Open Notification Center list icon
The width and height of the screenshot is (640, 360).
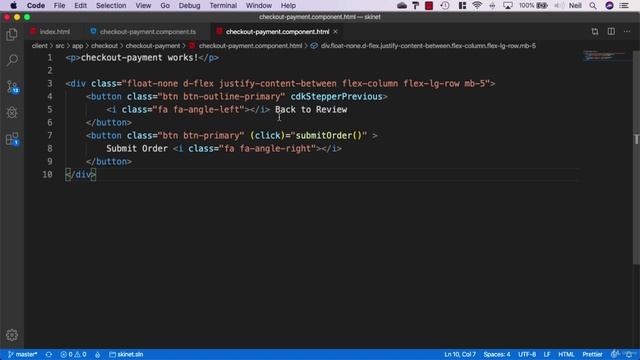[624, 5]
